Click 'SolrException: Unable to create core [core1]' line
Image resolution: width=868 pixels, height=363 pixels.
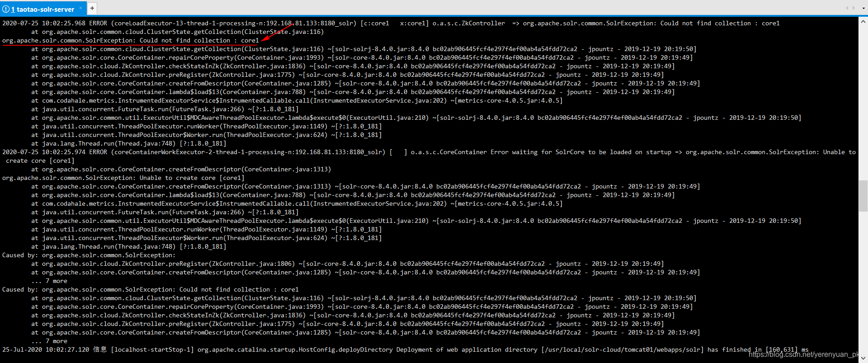click(x=123, y=178)
